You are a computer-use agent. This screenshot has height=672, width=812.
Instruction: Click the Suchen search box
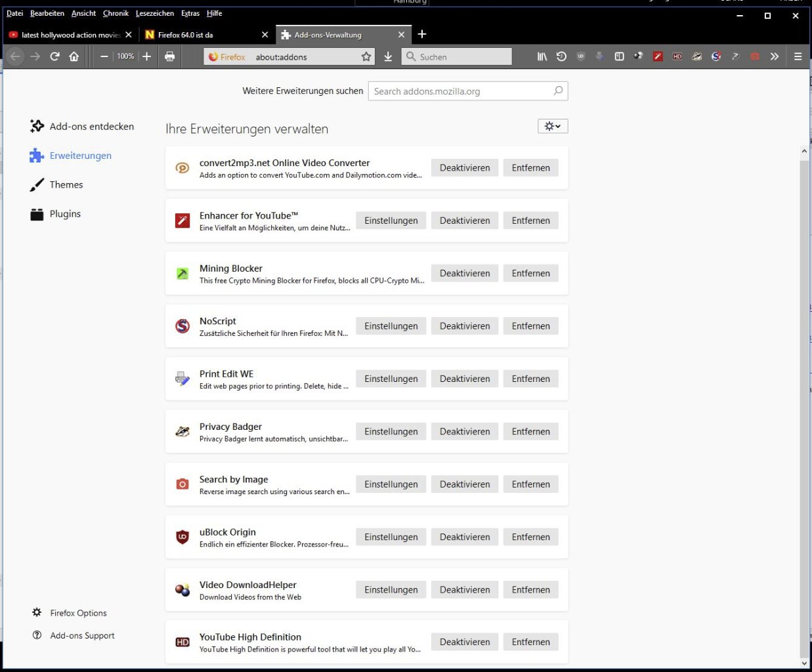pos(456,56)
